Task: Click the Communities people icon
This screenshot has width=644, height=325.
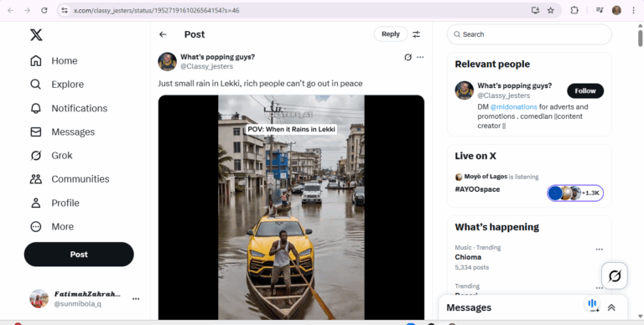Action: 36,179
